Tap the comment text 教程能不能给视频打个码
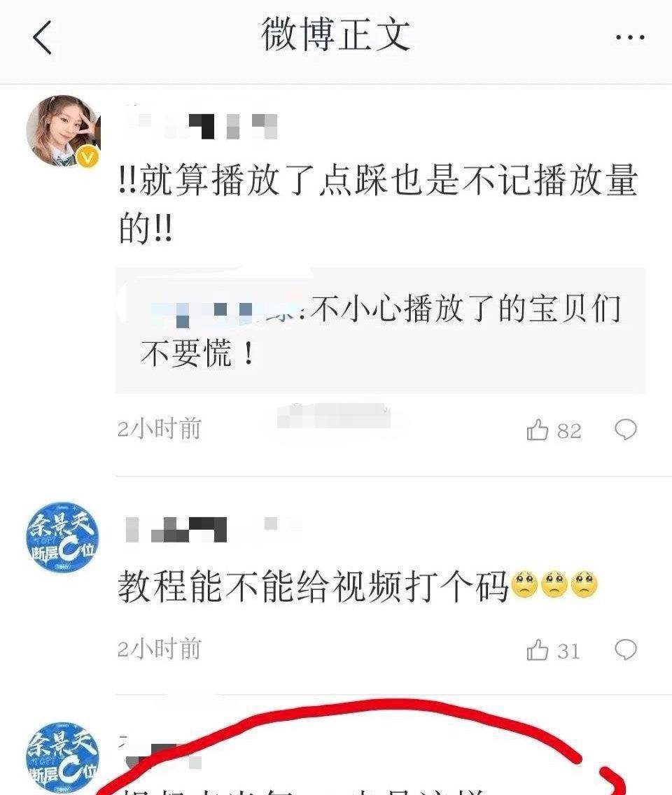 click(x=313, y=586)
